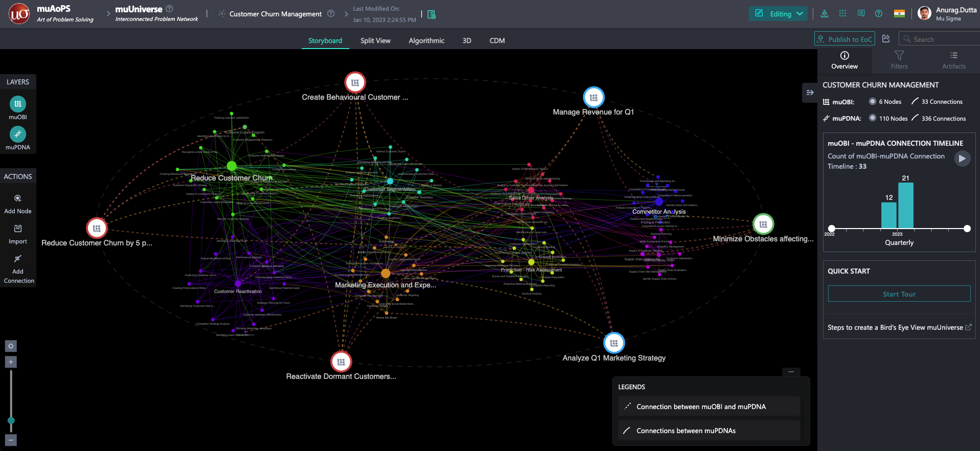Click the red Sales Driver Analysis muPDNA node

click(531, 190)
